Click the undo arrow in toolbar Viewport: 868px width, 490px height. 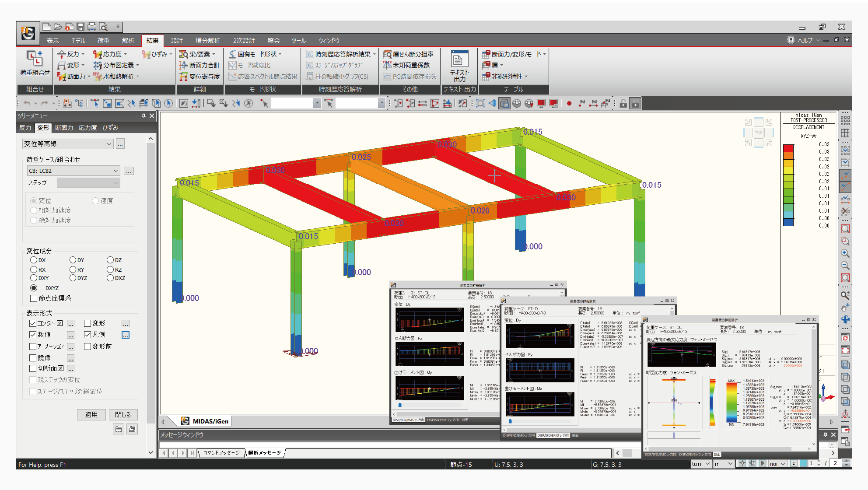(x=28, y=103)
